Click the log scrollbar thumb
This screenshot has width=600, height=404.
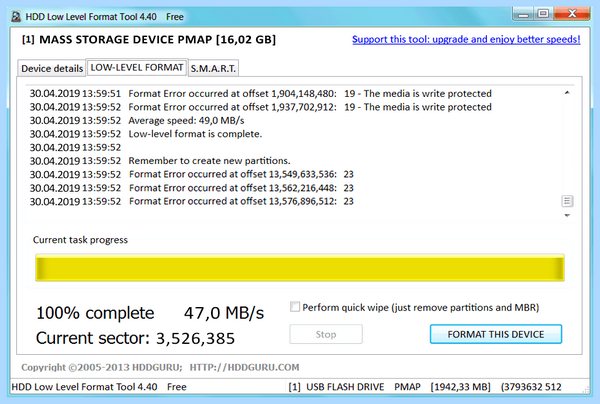click(567, 201)
